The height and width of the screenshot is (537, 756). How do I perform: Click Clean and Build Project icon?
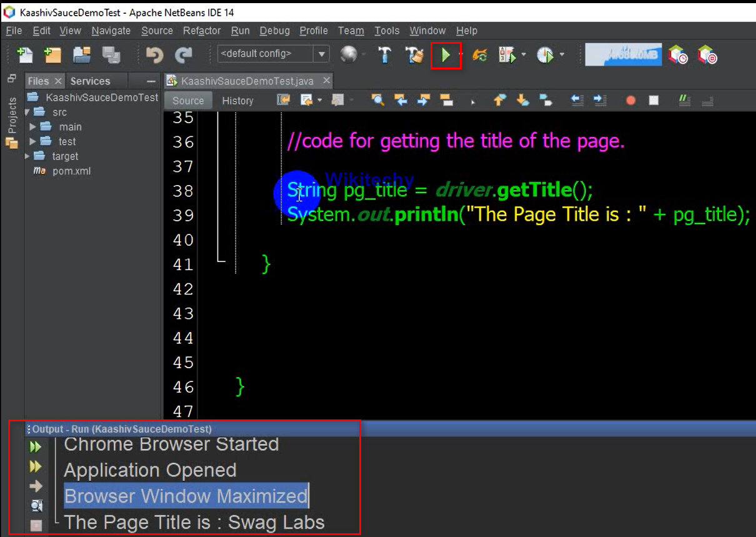point(414,56)
